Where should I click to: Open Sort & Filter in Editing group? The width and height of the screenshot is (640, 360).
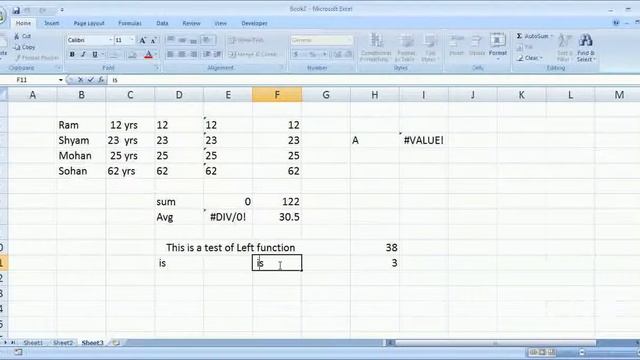pyautogui.click(x=564, y=48)
